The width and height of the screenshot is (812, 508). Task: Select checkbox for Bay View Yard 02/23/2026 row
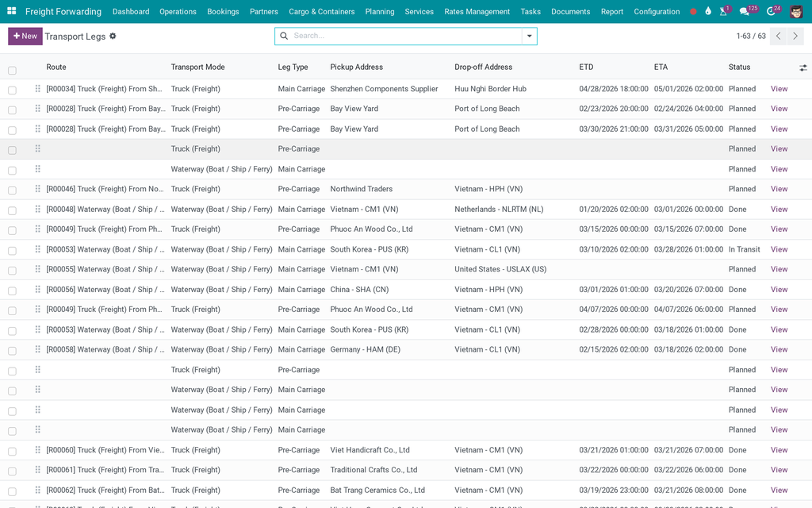13,110
